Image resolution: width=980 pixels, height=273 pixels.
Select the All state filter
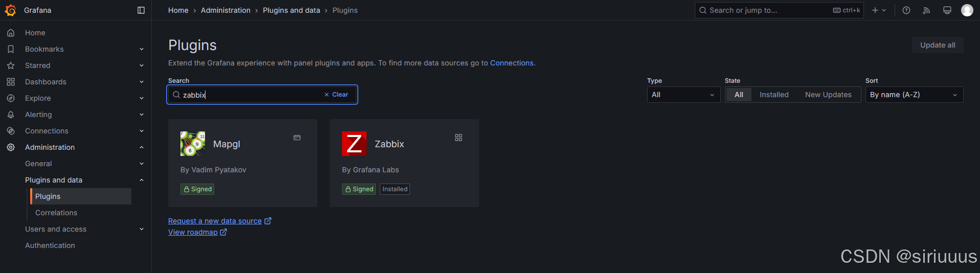739,95
